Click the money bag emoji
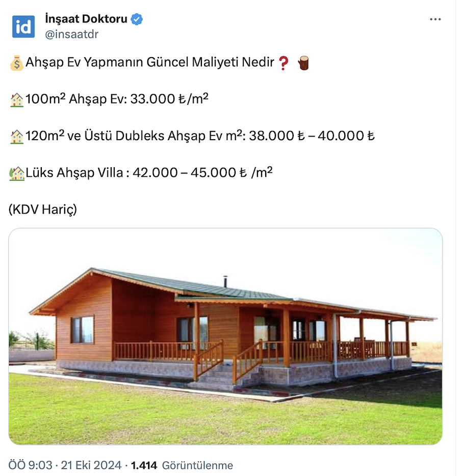463x476 pixels. coord(16,63)
